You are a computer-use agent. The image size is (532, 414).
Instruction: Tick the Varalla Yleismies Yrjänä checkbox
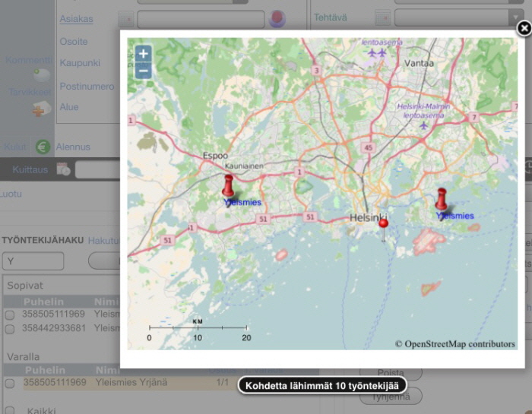(10, 383)
